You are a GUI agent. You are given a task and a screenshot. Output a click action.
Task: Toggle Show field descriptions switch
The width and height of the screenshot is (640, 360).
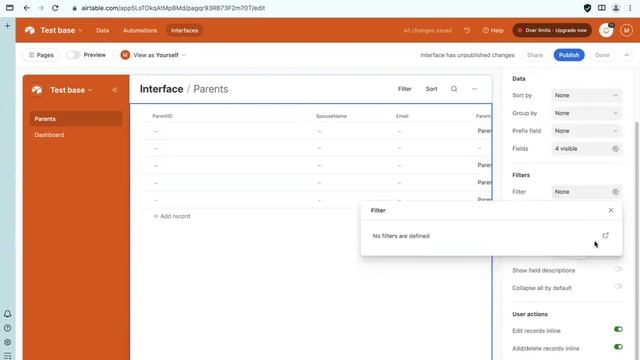pyautogui.click(x=618, y=269)
